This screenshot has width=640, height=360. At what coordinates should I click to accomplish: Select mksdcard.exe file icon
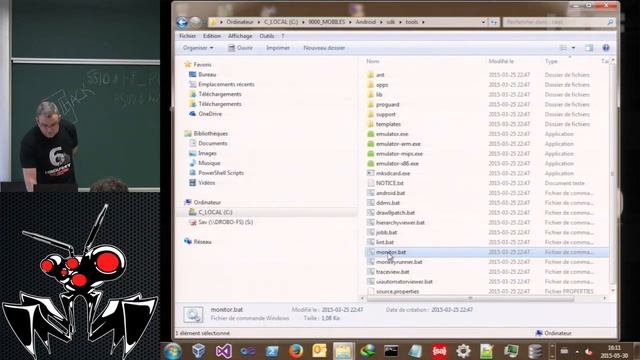[371, 173]
